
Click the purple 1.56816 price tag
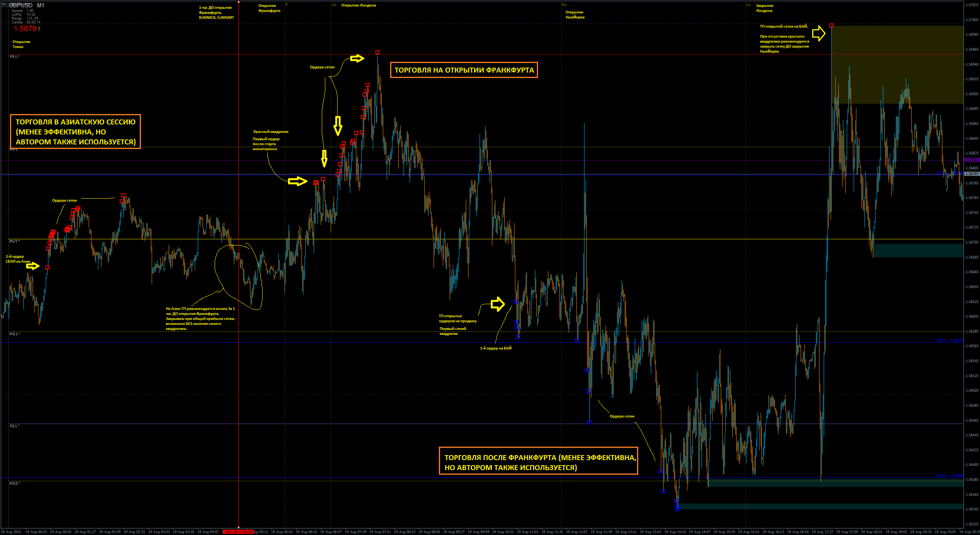[x=972, y=160]
